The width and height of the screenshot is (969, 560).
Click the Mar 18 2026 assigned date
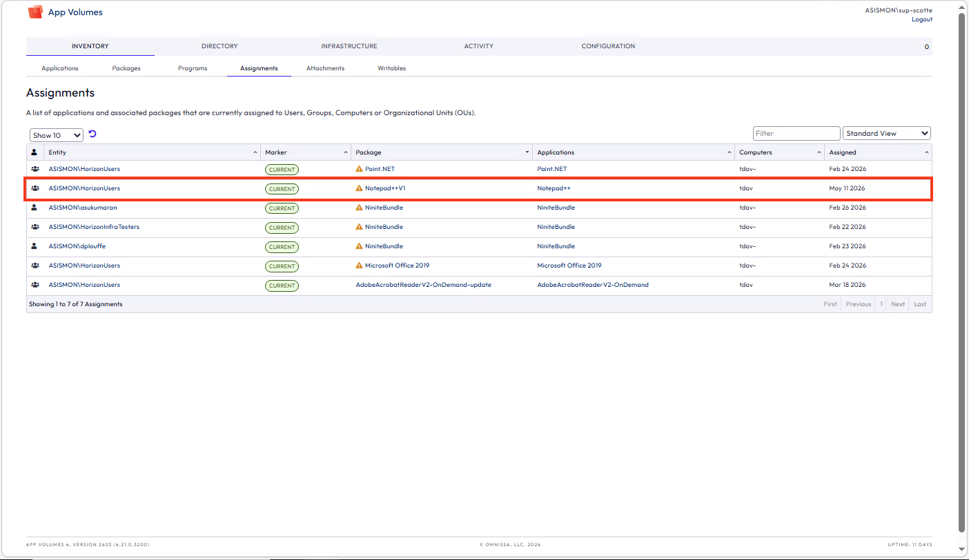[x=848, y=285]
